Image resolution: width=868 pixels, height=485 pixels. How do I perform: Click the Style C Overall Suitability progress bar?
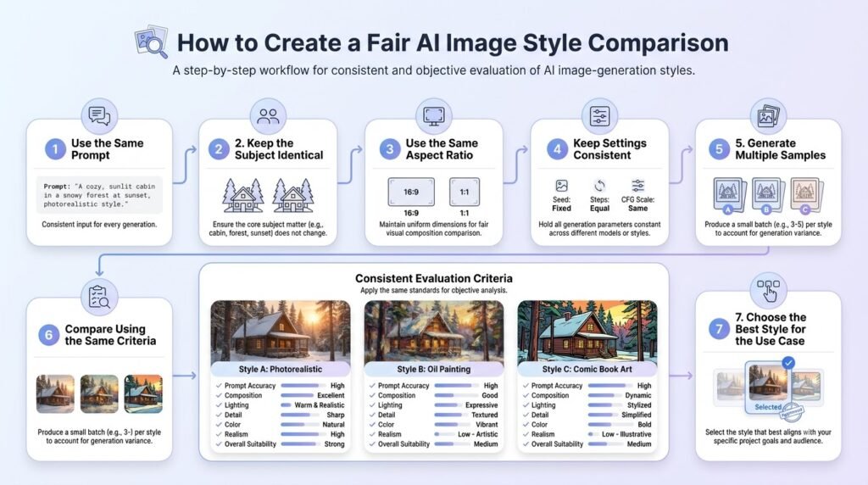(x=605, y=444)
